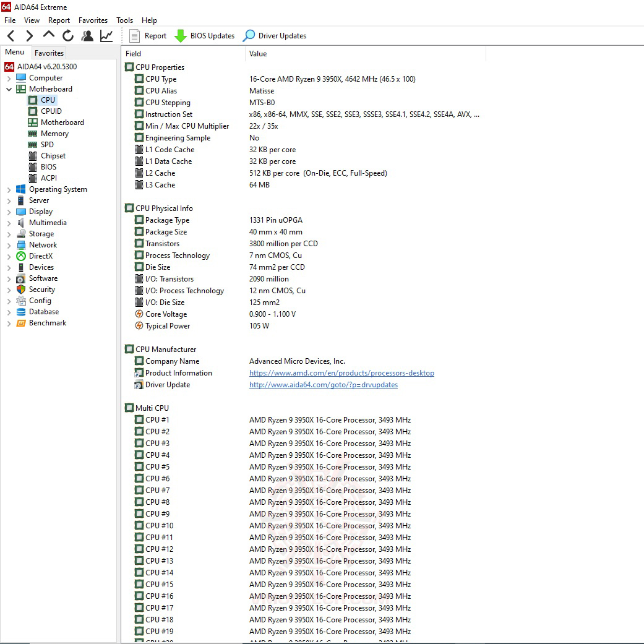This screenshot has height=644, width=644.
Task: Click the Value column header
Action: tap(366, 54)
